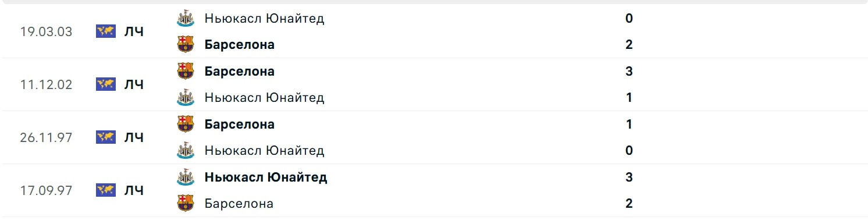
Task: Open Ньюкасл Юнайтед link in 19.03.03 match
Action: 264,18
